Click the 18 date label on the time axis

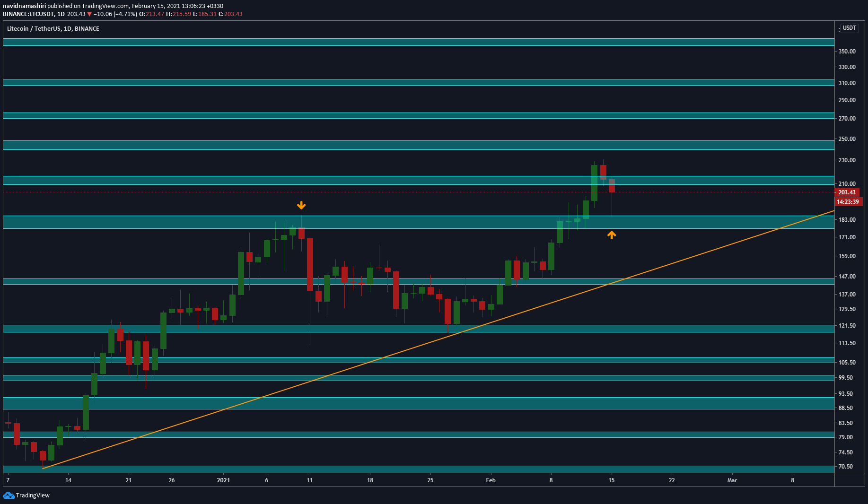point(370,480)
